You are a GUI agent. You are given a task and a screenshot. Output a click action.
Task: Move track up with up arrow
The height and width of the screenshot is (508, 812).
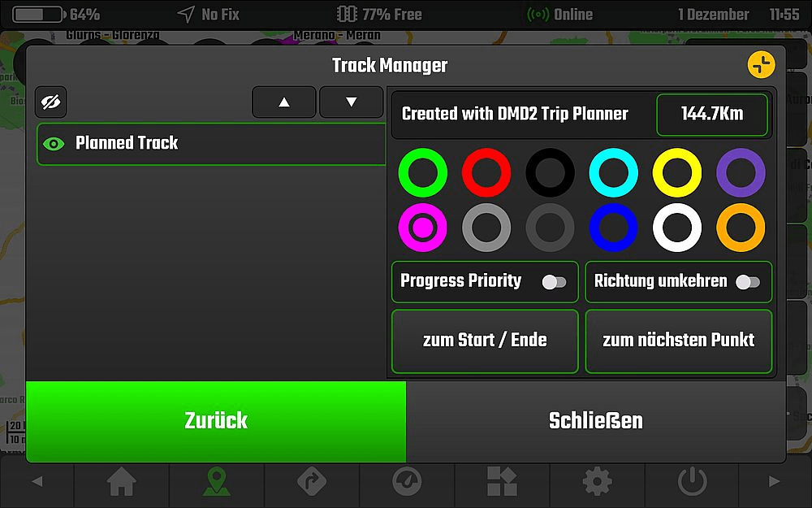283,102
